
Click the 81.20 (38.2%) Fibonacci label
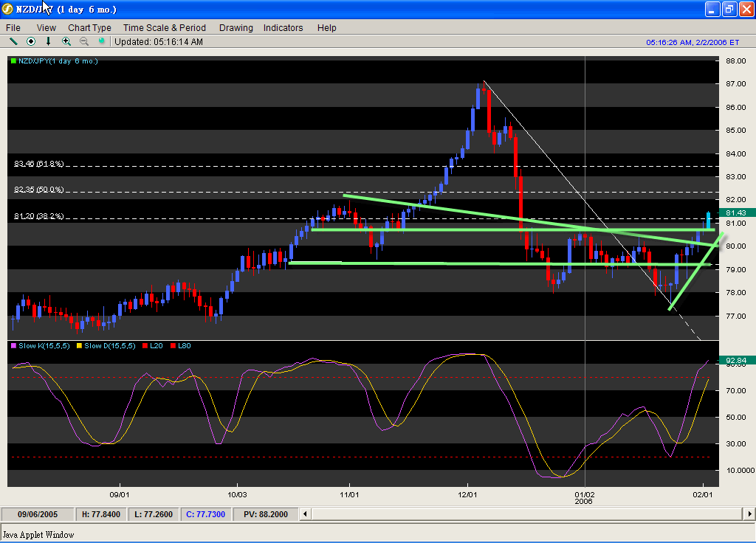[38, 216]
